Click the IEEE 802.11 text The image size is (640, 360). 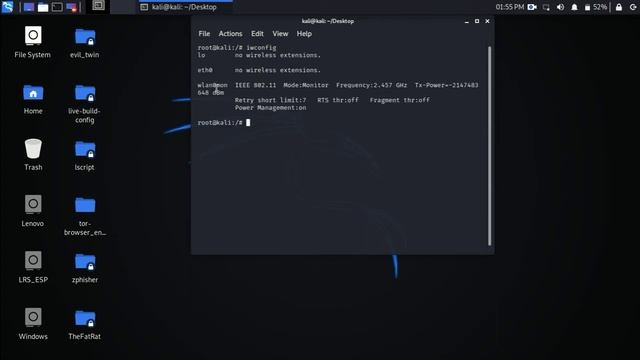256,85
